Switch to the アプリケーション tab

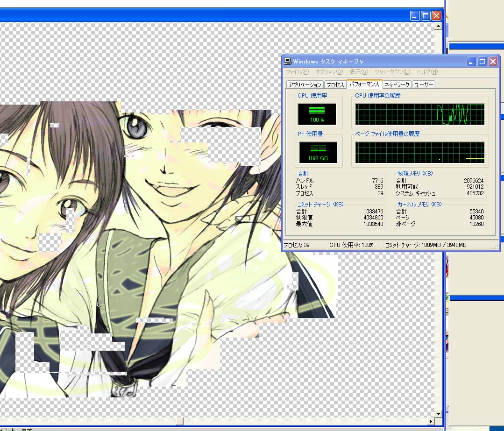(305, 85)
